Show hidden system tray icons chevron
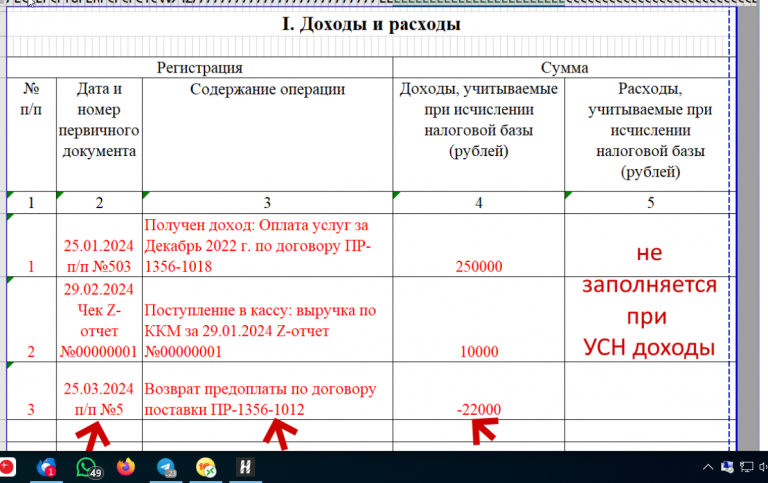Image resolution: width=768 pixels, height=483 pixels. pos(708,467)
